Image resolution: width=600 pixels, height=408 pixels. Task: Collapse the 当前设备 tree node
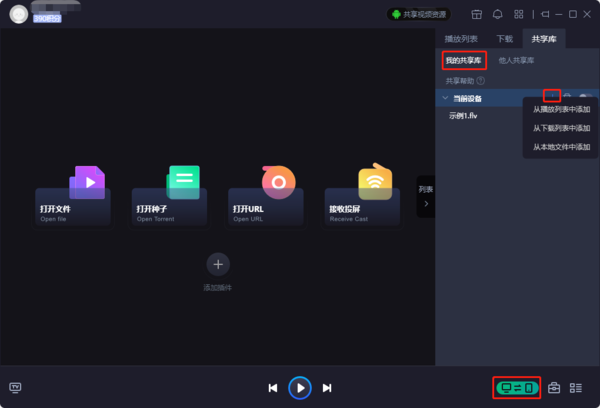(445, 98)
